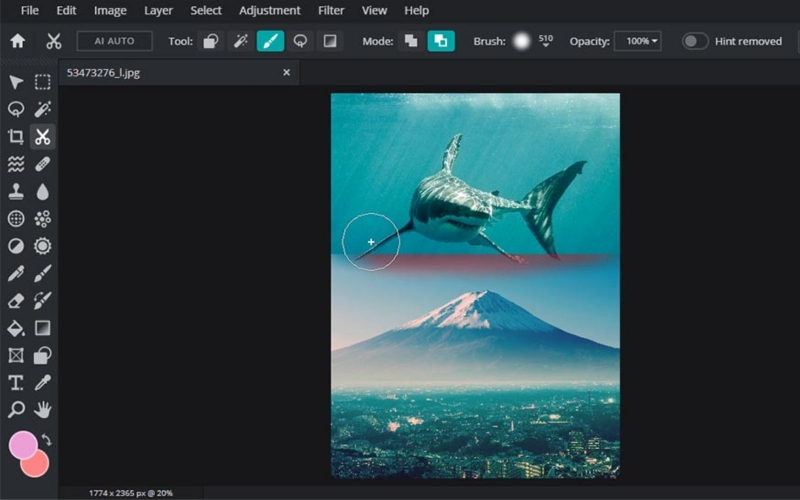Image resolution: width=800 pixels, height=500 pixels.
Task: Open the pink foreground color swatch
Action: click(x=22, y=444)
